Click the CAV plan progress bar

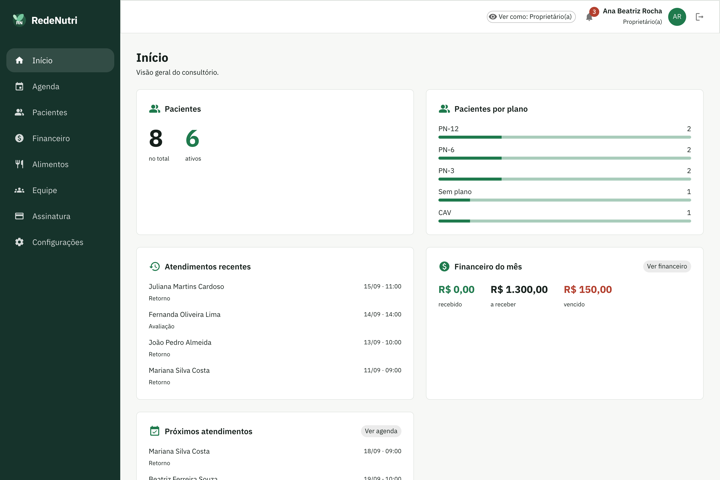(x=564, y=221)
